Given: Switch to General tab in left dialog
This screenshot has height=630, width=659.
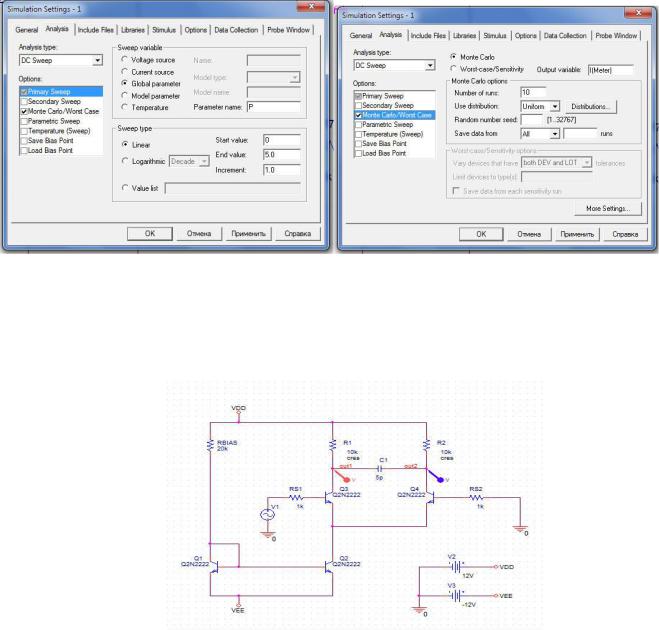Looking at the screenshot, I should [26, 30].
